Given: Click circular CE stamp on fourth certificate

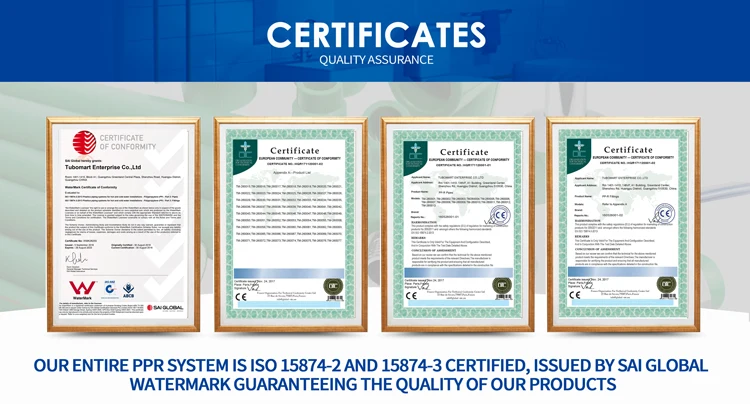Looking at the screenshot, I should (666, 213).
